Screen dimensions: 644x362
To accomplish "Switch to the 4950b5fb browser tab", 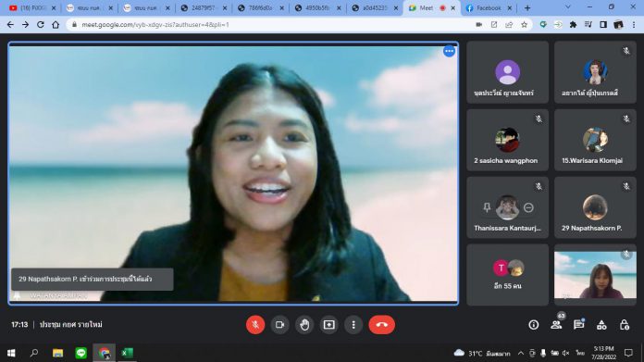I will (318, 7).
